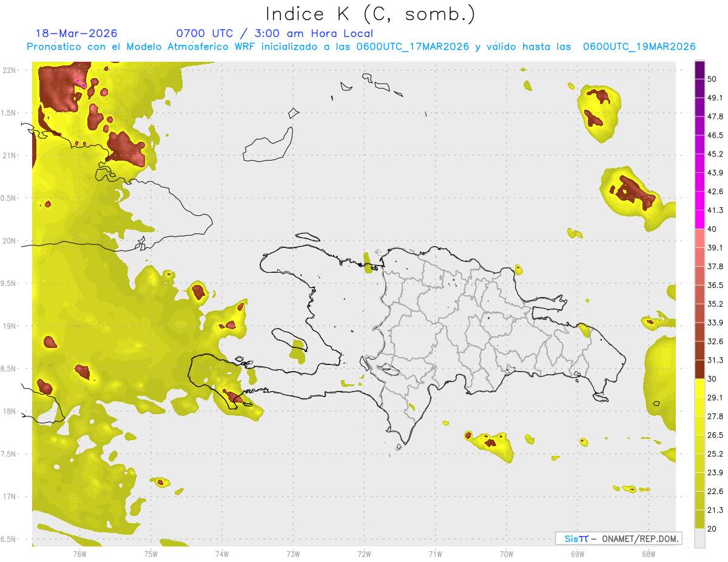Click colorbar value "35.2"
This screenshot has width=728, height=562.
(715, 304)
